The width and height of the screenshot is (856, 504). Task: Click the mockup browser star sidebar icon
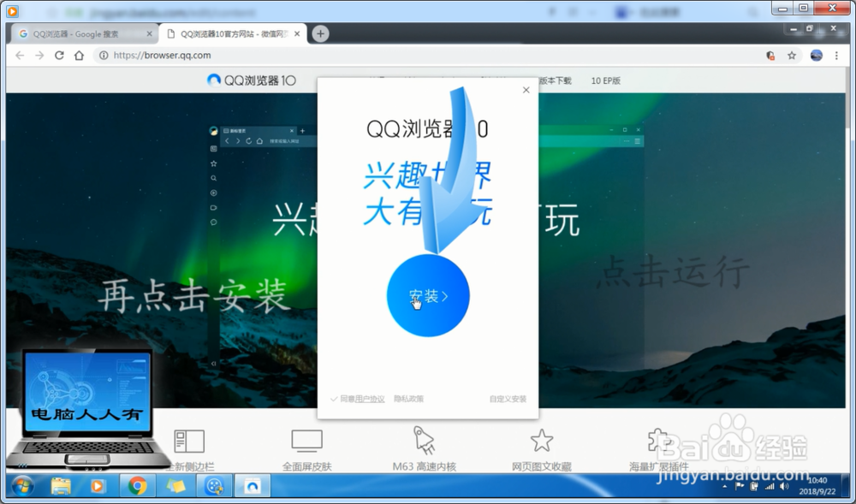coord(213,163)
